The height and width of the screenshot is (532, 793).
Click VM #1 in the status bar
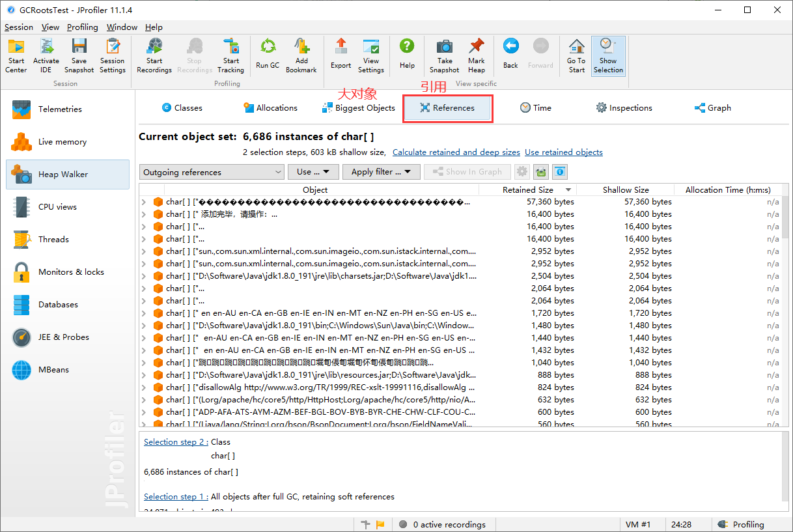coord(638,524)
